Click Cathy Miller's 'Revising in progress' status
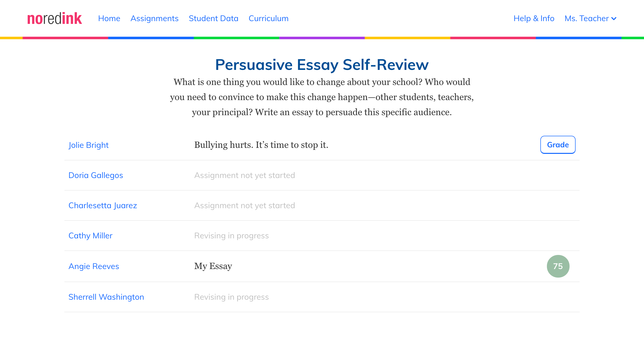 231,236
